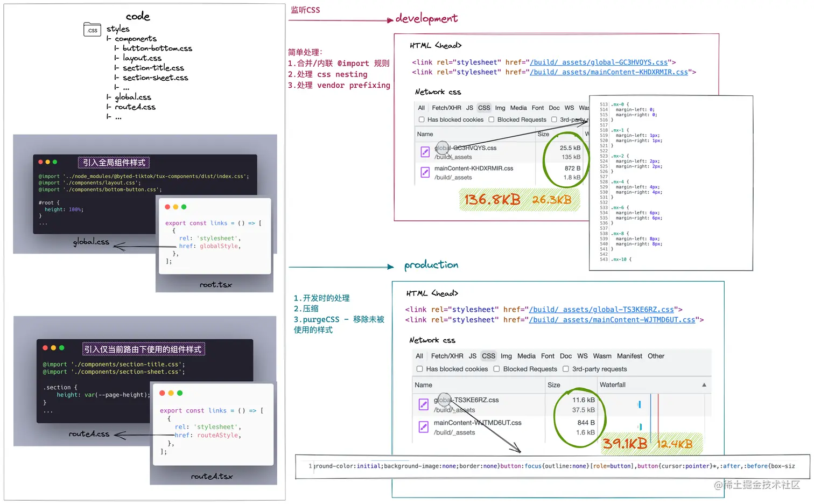
Task: Select Img filter in production panel
Action: [506, 356]
